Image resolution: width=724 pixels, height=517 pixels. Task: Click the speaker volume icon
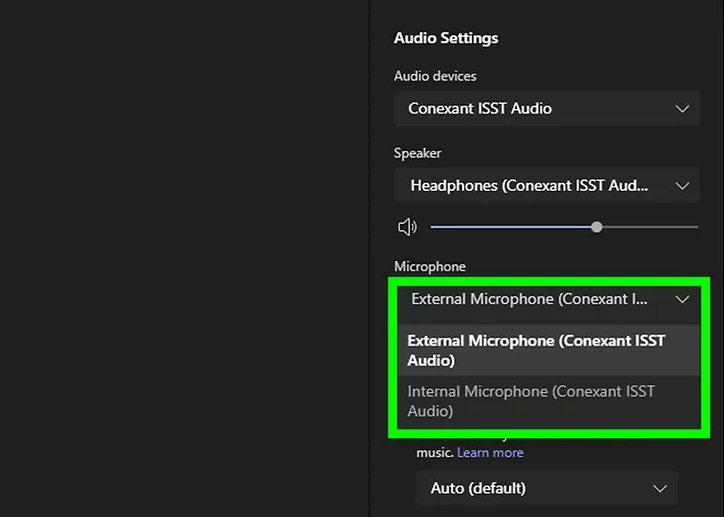click(407, 227)
